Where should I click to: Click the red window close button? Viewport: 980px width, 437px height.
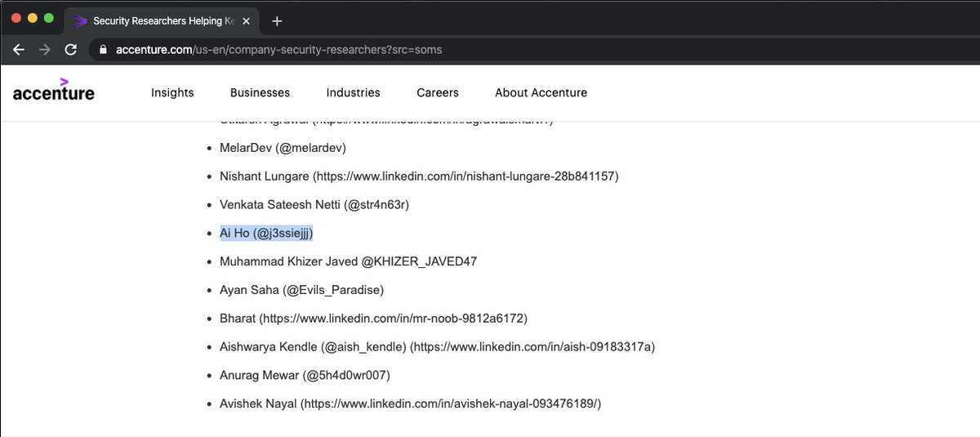coord(16,18)
